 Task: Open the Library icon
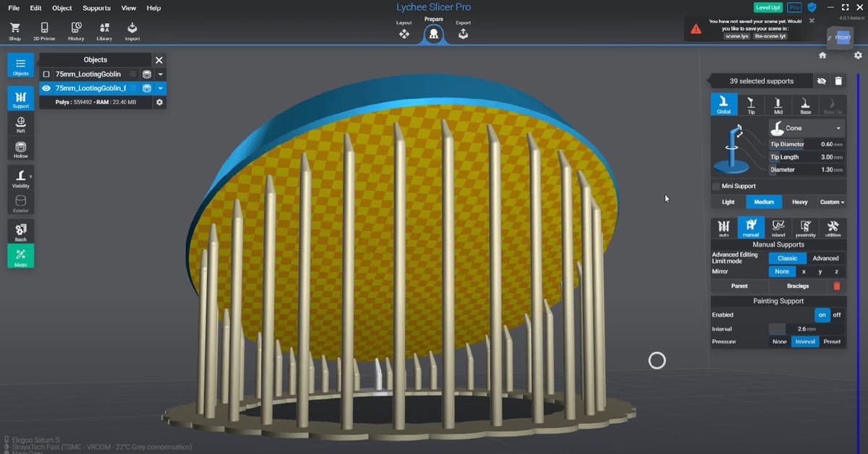(x=104, y=30)
